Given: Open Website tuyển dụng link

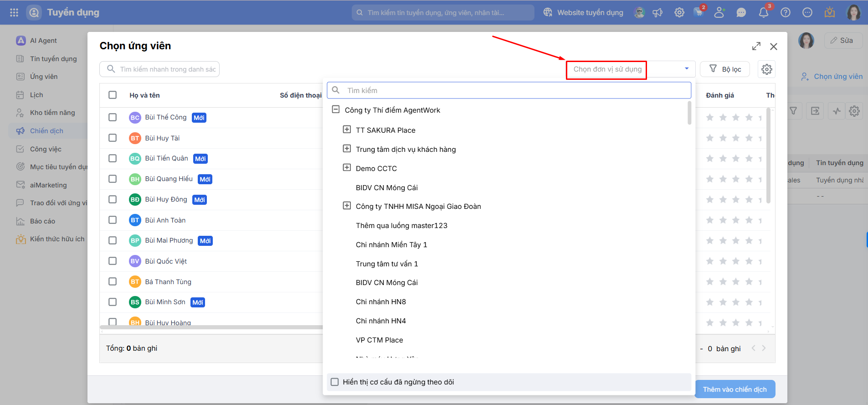Looking at the screenshot, I should pyautogui.click(x=590, y=12).
